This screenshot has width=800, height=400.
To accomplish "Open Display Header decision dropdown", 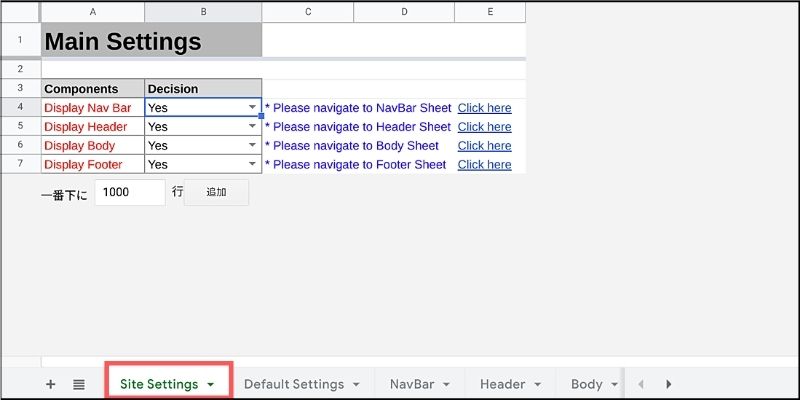I will click(x=253, y=127).
